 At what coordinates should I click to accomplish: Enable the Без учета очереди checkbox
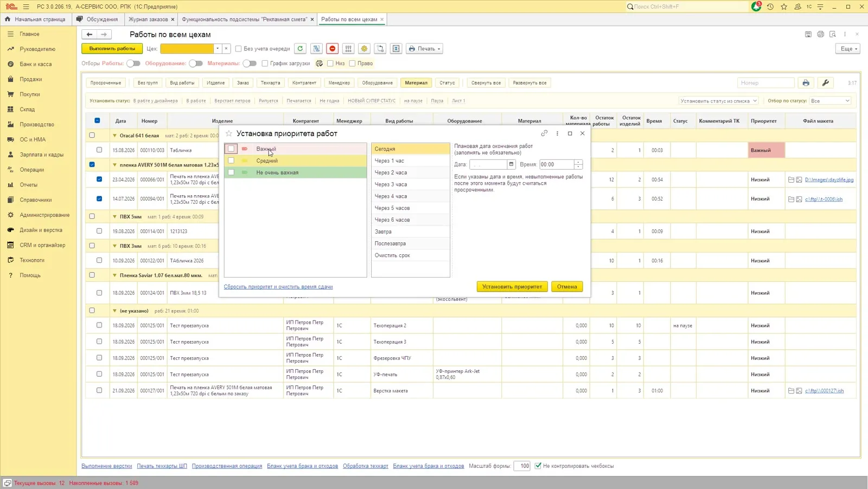[x=238, y=49]
